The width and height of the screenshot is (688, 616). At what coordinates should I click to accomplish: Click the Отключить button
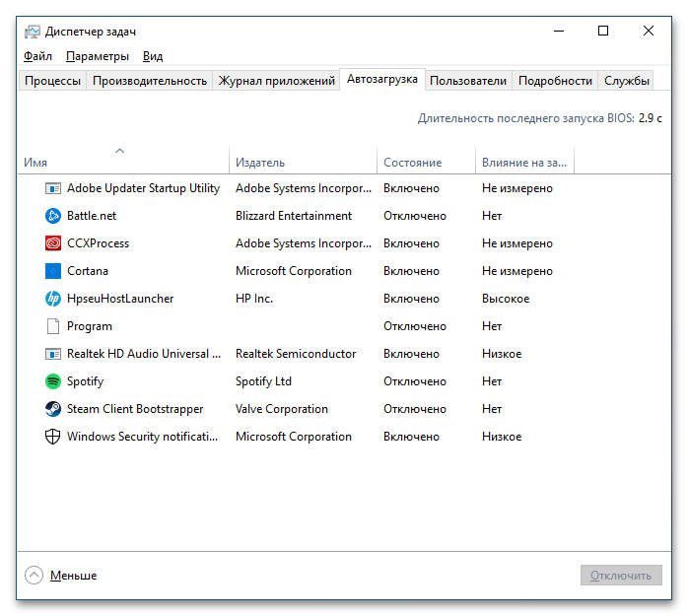click(x=621, y=576)
